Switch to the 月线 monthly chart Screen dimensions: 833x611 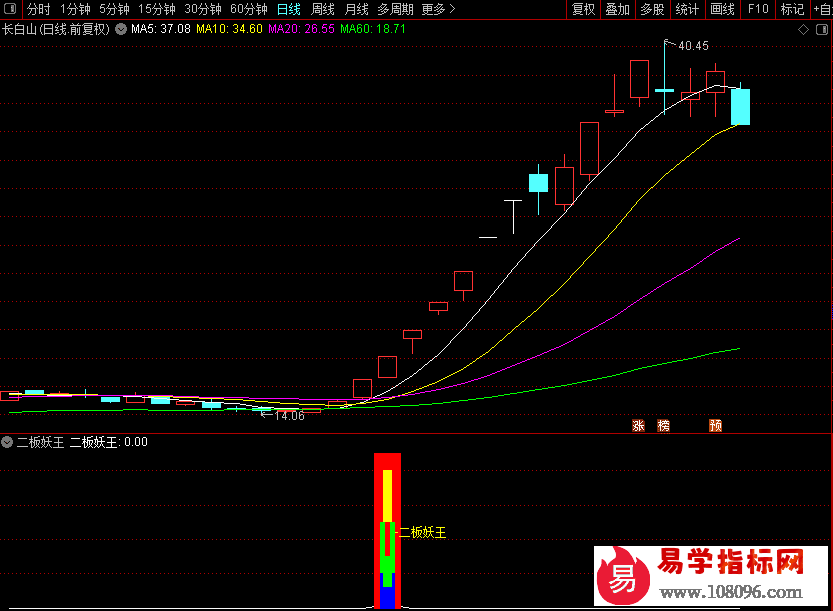356,9
